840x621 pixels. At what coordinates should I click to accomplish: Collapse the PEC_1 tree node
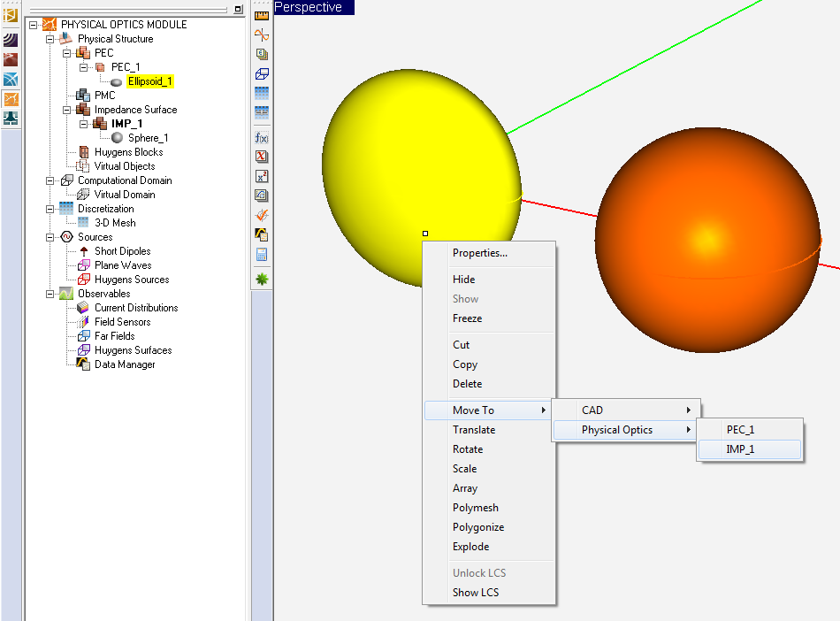[84, 67]
